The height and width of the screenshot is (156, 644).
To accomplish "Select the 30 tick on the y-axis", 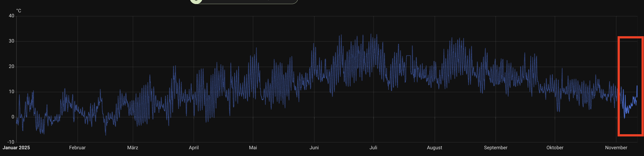I will click(11, 41).
